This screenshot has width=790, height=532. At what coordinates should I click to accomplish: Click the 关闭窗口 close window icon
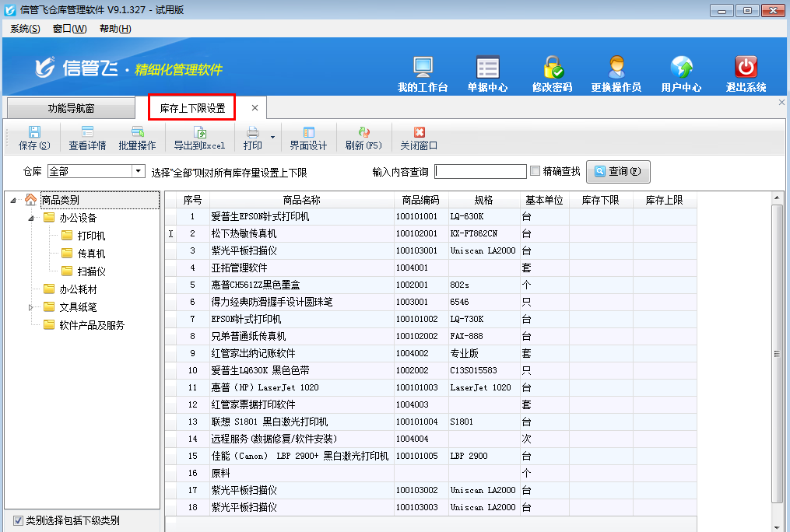[419, 138]
